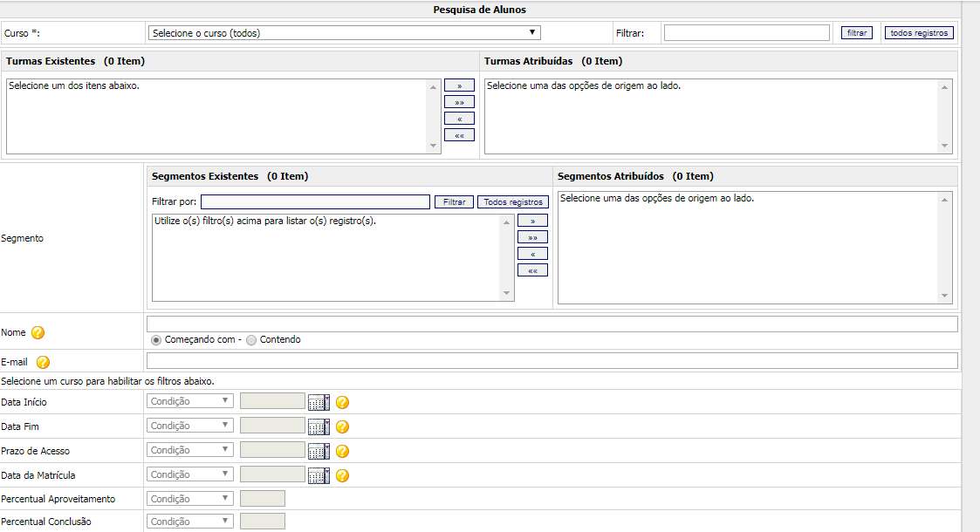Click the help icon beside Data da Matrícula
The width and height of the screenshot is (980, 532).
(343, 475)
